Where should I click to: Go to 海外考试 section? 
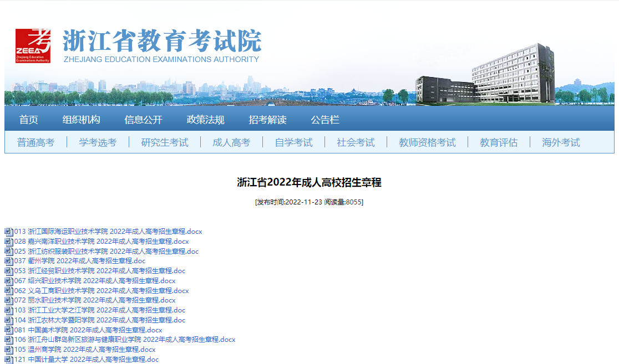[x=561, y=142]
